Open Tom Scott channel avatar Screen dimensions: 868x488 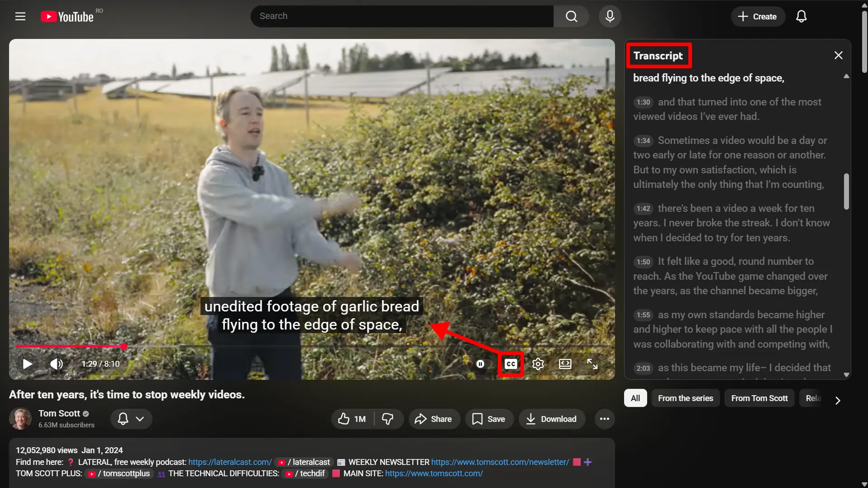pos(20,419)
